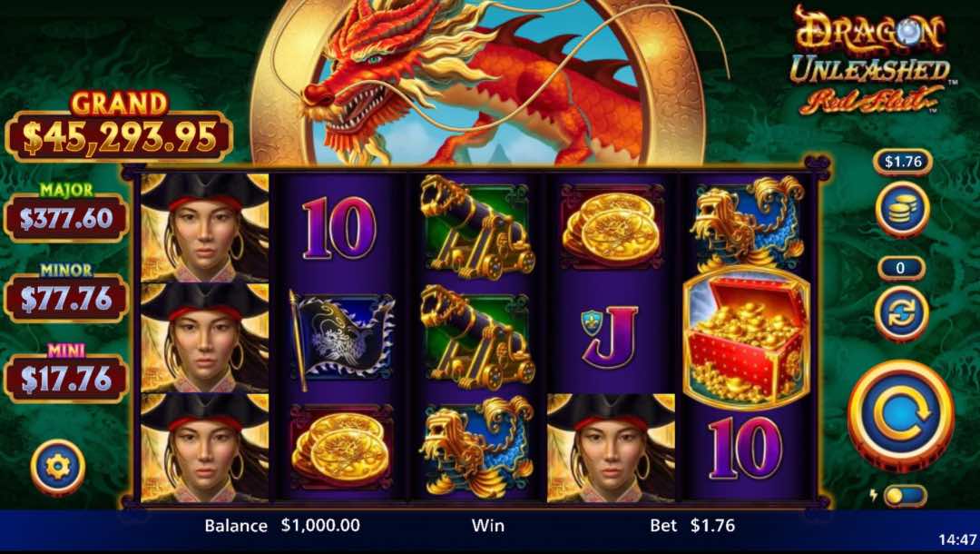Viewport: 980px width, 554px height.
Task: Click the $1.76 bet amount pill
Action: click(x=903, y=162)
